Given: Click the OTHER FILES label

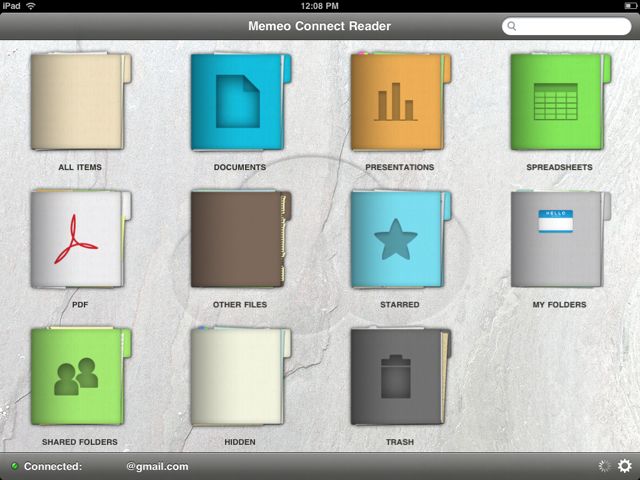Looking at the screenshot, I should [240, 304].
